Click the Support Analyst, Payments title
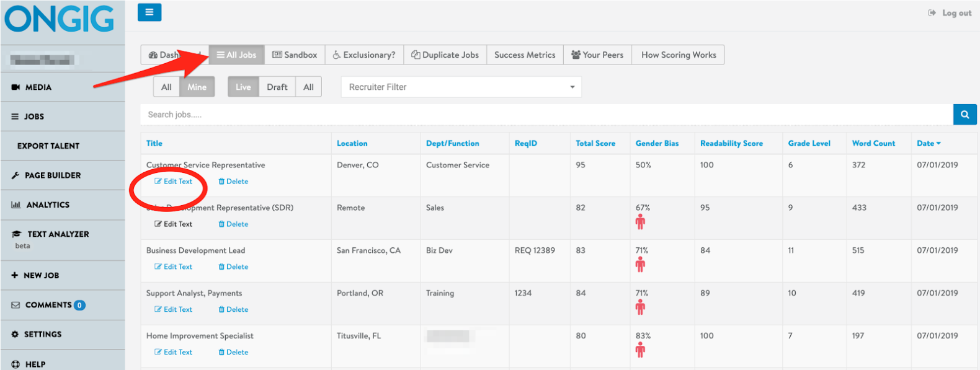 (194, 293)
